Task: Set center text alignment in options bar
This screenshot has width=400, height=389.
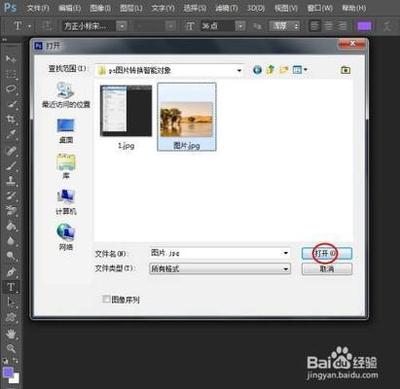Action: [328, 26]
